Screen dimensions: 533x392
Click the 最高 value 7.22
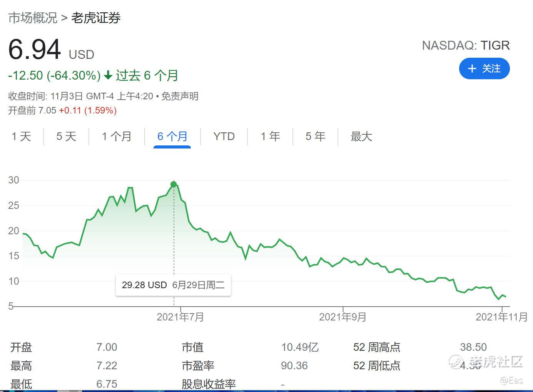pyautogui.click(x=107, y=365)
